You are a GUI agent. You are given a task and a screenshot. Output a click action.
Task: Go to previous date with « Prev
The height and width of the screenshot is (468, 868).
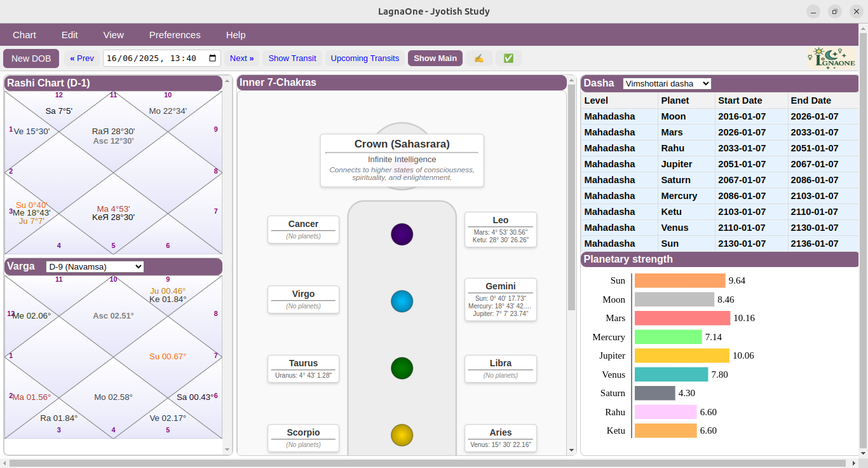pyautogui.click(x=82, y=58)
